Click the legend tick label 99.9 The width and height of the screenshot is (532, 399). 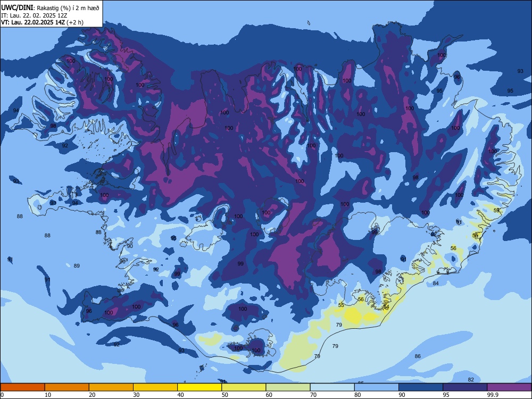tap(492, 395)
